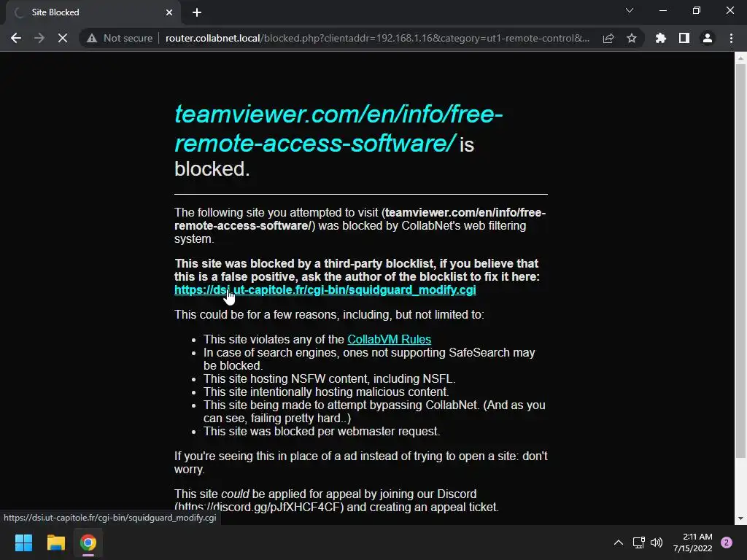The image size is (747, 560).
Task: Focus the address bar URL
Action: coord(377,38)
